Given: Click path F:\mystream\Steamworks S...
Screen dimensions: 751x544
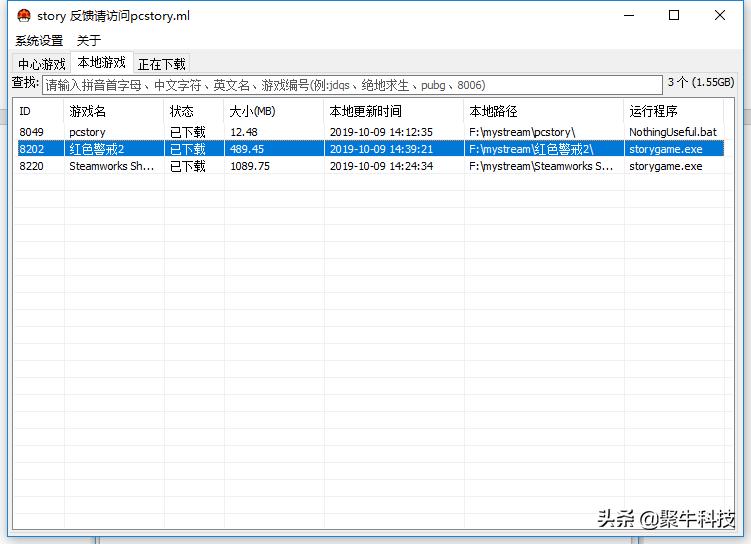Looking at the screenshot, I should 541,166.
